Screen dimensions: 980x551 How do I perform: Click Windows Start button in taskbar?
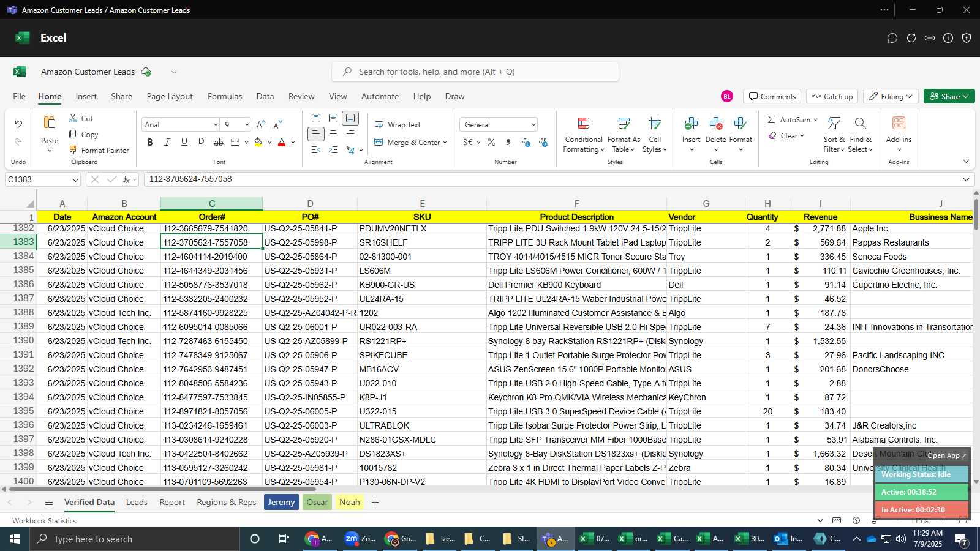coord(15,539)
